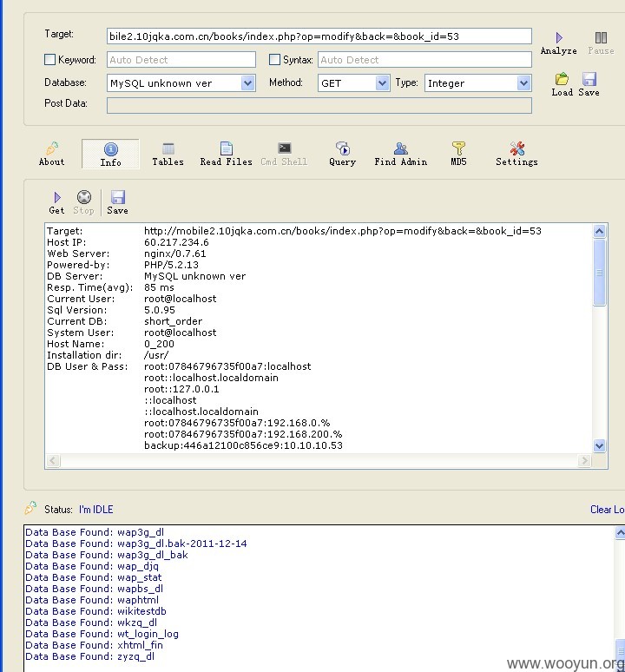
Task: Select the Host Name value 0_200
Action: click(x=159, y=344)
